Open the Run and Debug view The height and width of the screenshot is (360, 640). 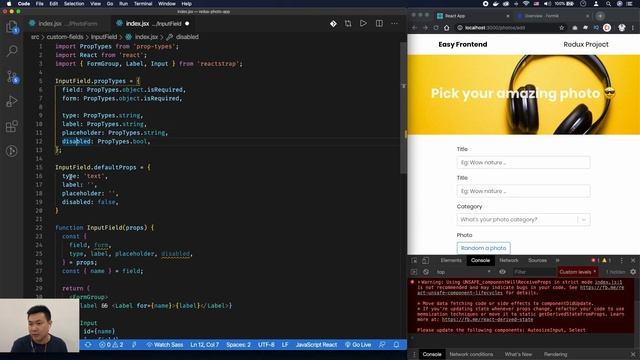click(x=12, y=101)
